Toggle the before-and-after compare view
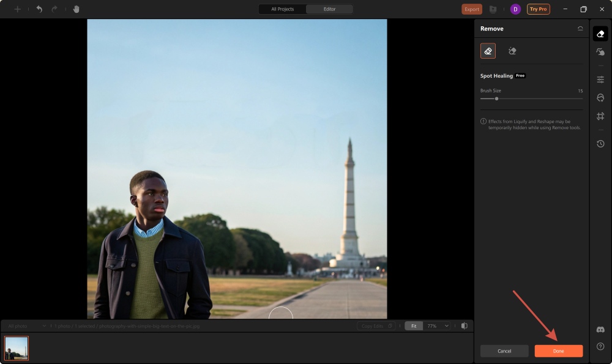Image resolution: width=612 pixels, height=364 pixels. tap(466, 325)
